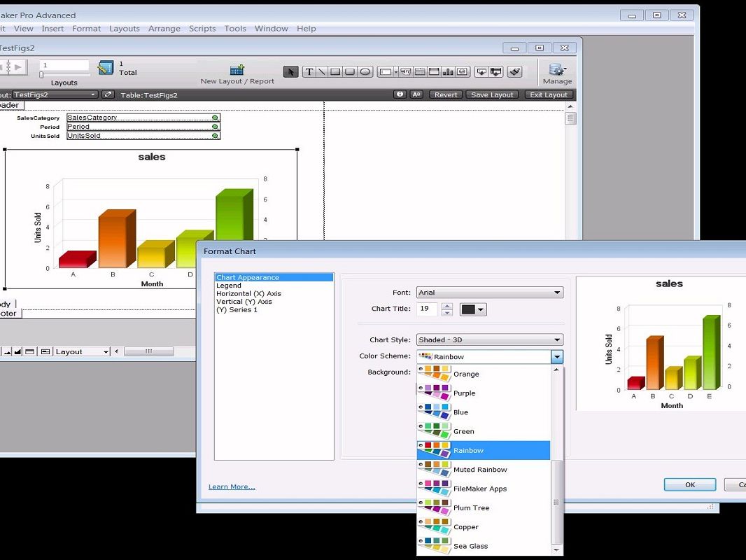
Task: Select the Tab Control tool
Action: coord(420,72)
